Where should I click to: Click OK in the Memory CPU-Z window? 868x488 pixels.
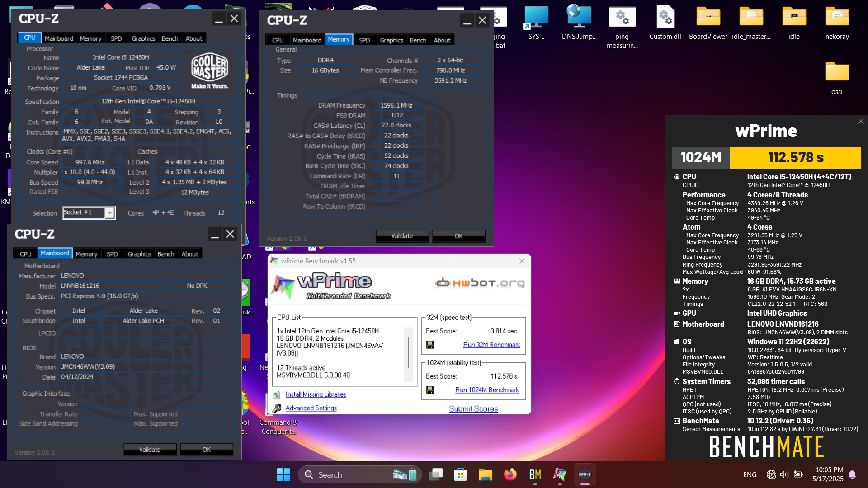click(458, 236)
